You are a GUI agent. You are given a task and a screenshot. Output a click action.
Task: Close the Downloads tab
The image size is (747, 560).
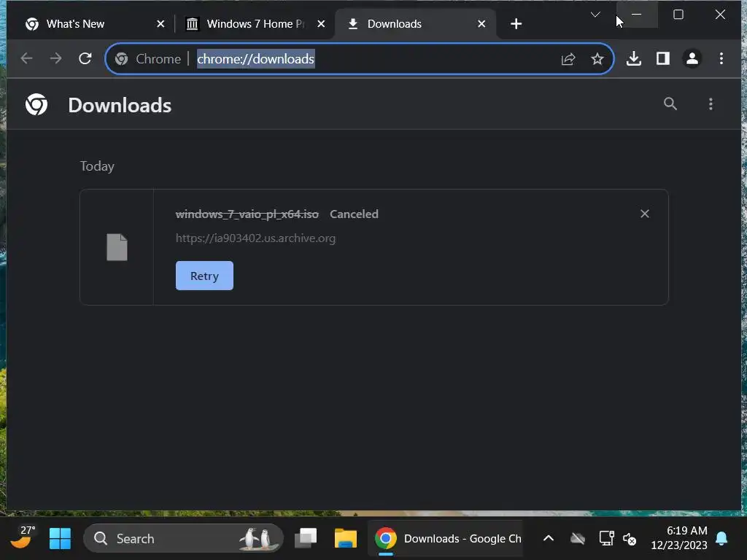pos(481,24)
